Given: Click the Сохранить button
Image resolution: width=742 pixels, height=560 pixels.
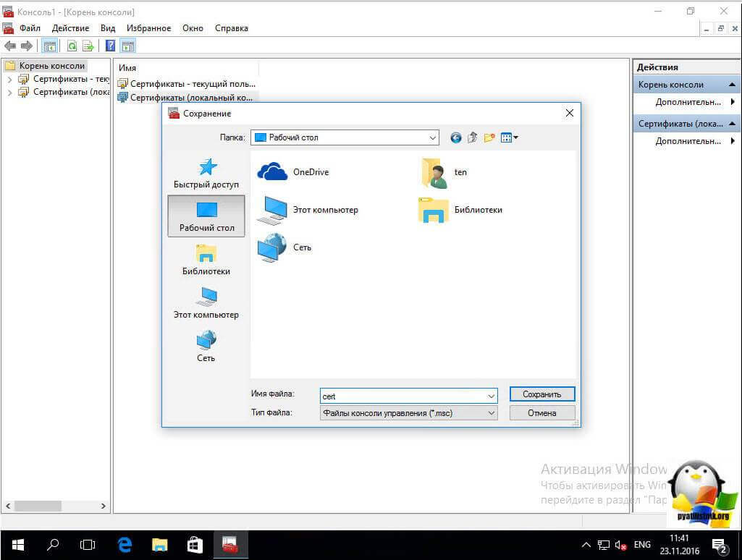Looking at the screenshot, I should [x=541, y=394].
